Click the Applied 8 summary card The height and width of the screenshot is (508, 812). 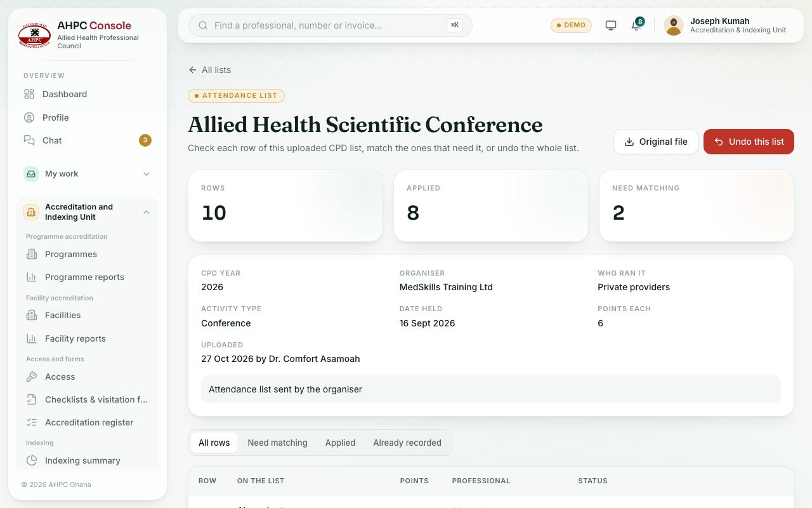[491, 206]
